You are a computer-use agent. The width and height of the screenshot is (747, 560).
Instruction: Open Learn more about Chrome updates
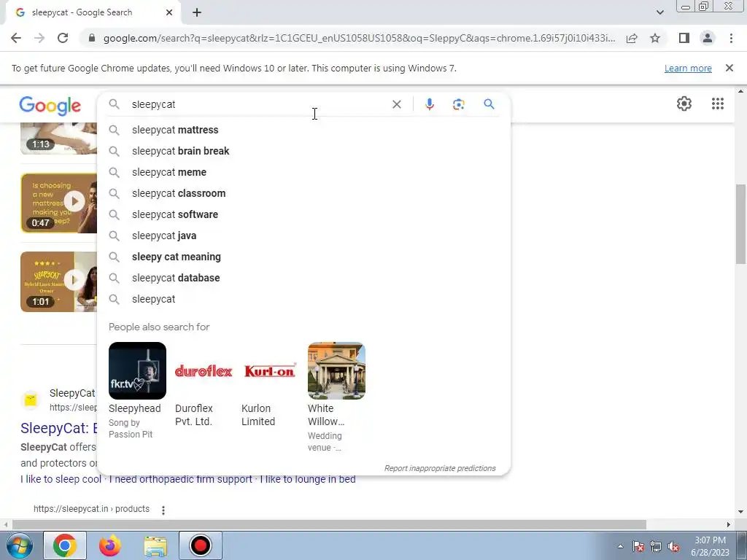click(688, 68)
